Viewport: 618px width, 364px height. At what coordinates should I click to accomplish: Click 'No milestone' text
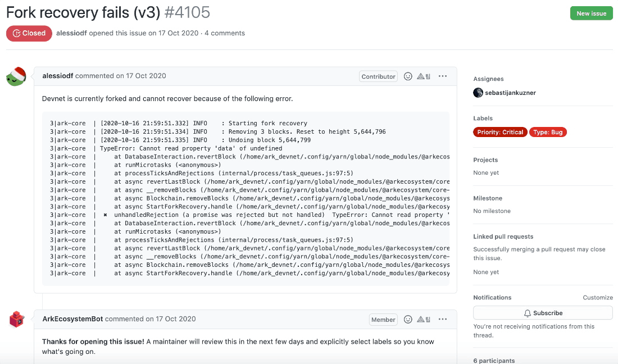(492, 211)
